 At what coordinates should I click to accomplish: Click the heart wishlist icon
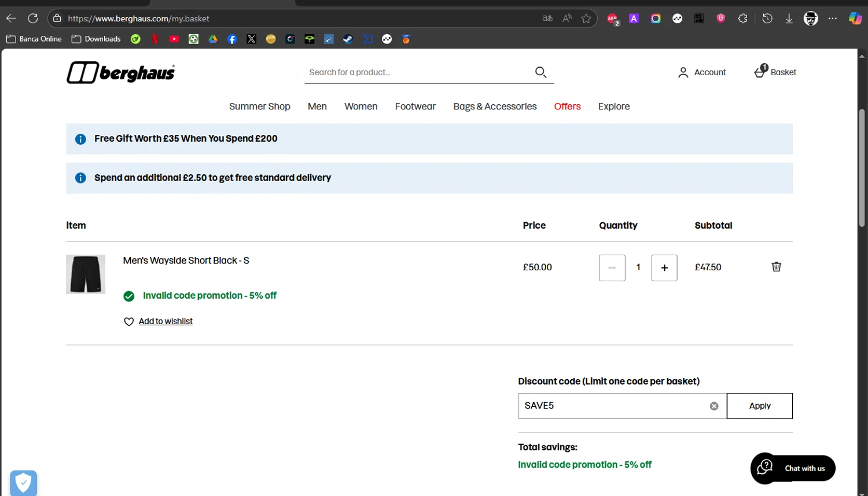(128, 322)
